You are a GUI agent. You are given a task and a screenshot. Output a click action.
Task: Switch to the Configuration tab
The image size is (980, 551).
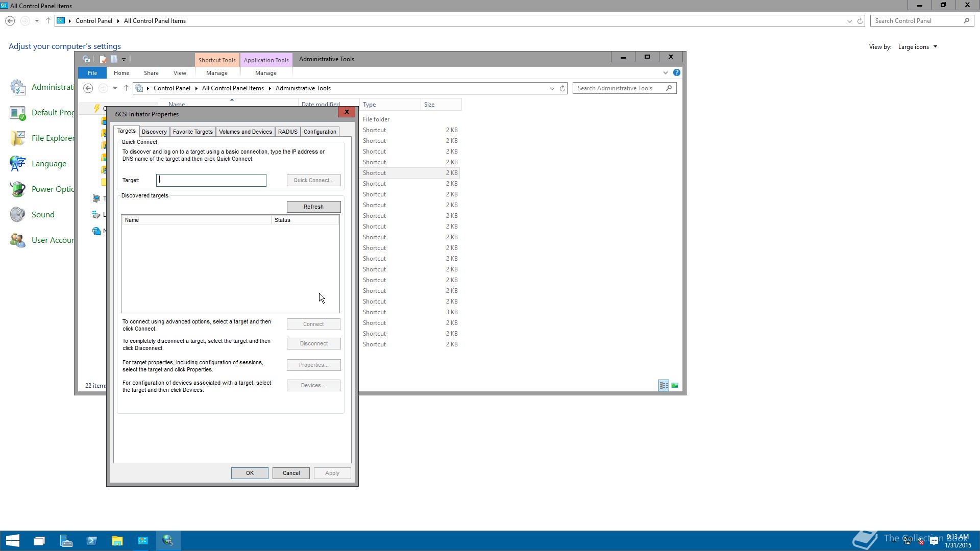click(x=320, y=132)
